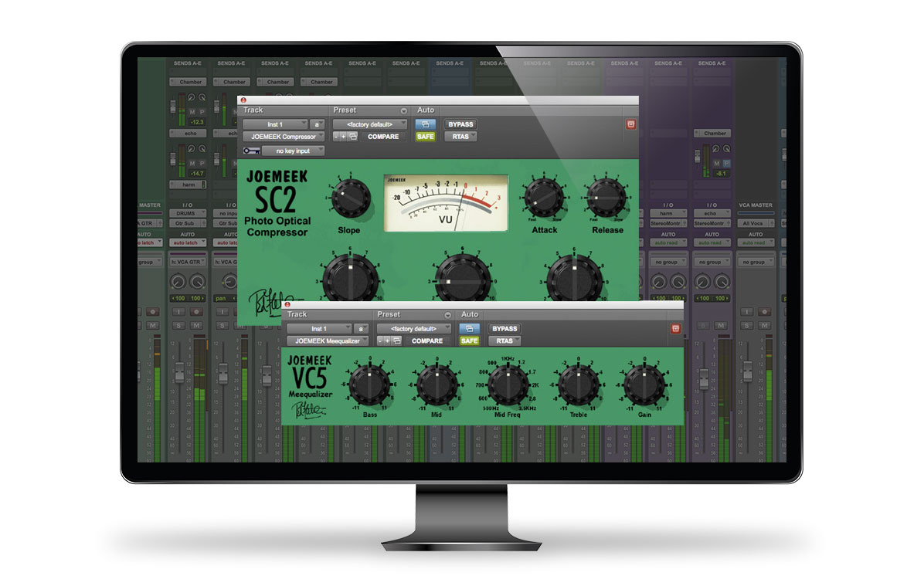Viewport: 924px width, 586px height.
Task: Click the Slope knob on the SC2
Action: 351,198
